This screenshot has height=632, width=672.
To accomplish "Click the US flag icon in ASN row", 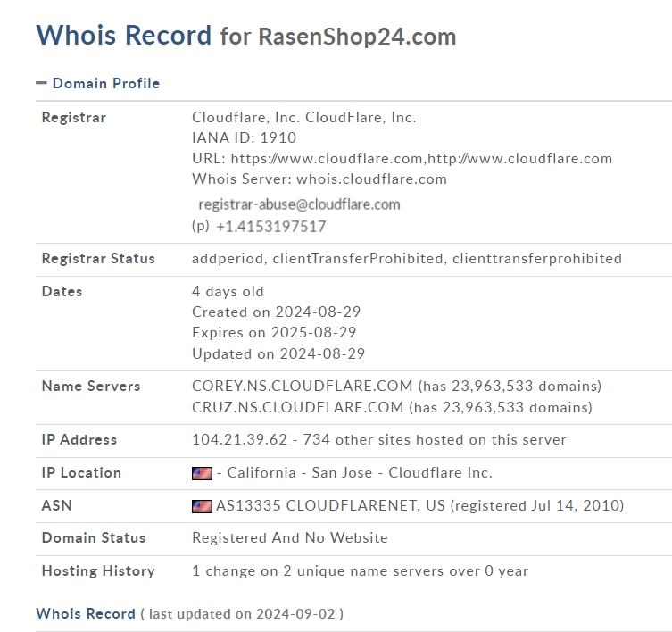I will (202, 506).
